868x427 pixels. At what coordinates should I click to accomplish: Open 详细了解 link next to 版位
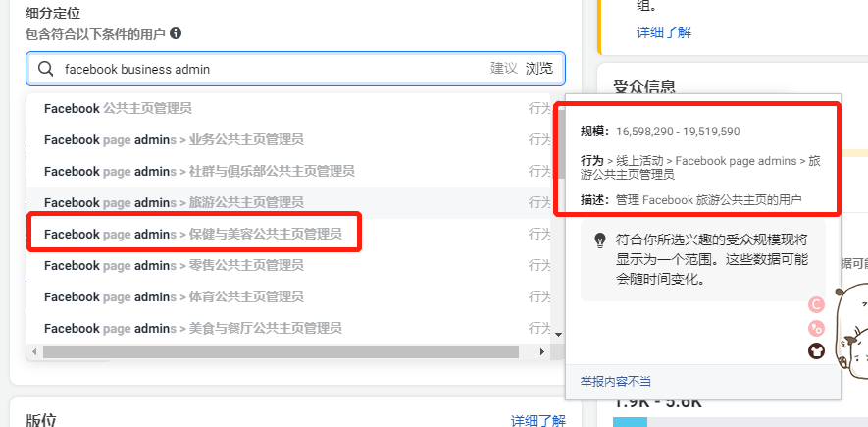click(x=538, y=421)
